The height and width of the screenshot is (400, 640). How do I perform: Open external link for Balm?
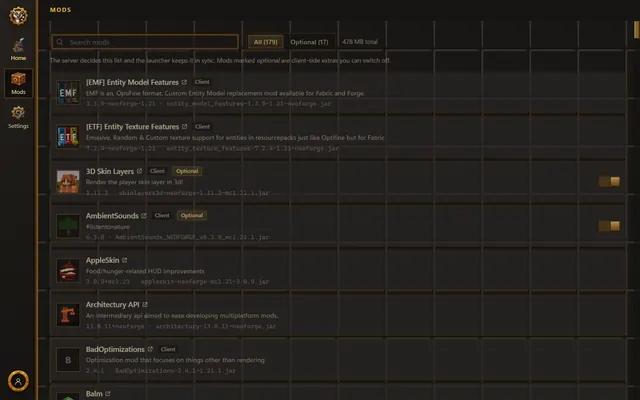click(x=108, y=393)
